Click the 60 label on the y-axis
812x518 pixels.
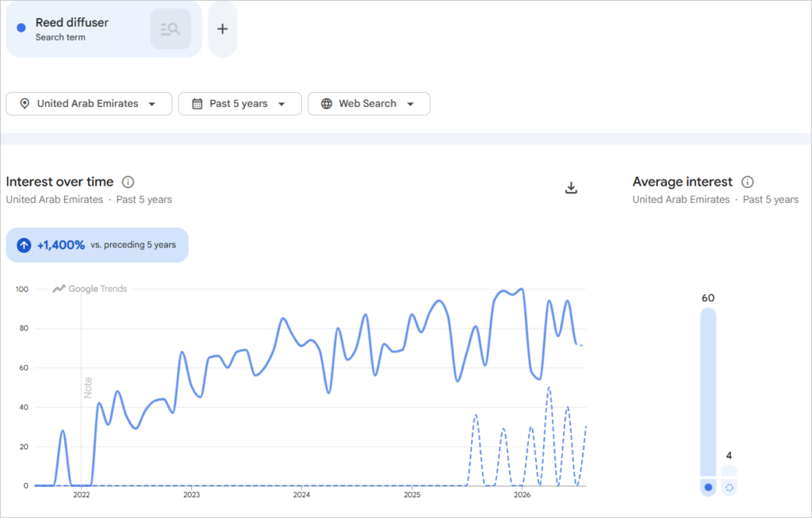(x=24, y=368)
